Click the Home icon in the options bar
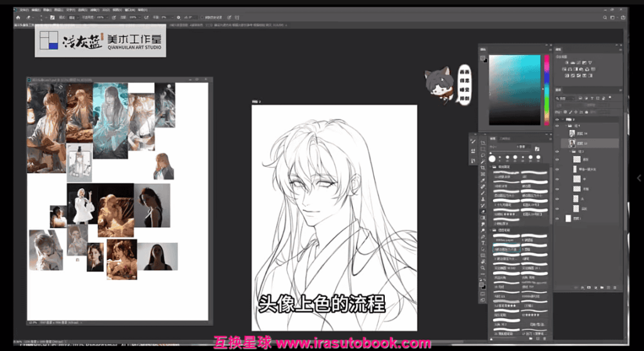 point(18,18)
